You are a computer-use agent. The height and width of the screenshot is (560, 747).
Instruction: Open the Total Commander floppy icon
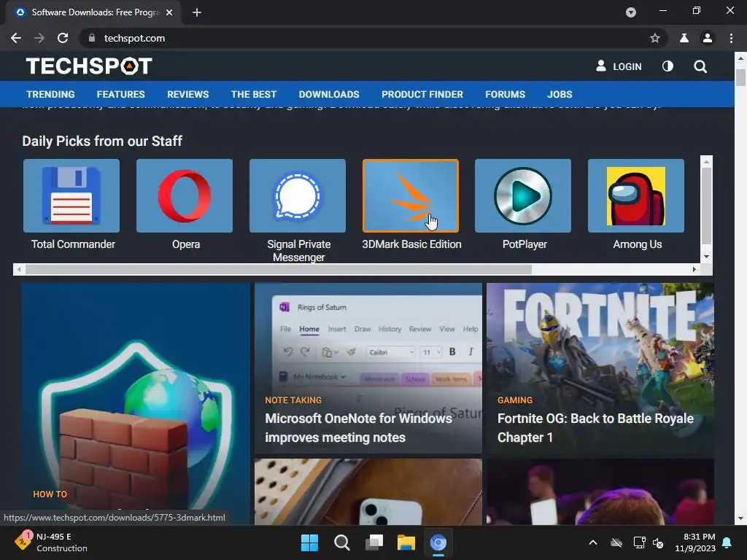click(71, 195)
